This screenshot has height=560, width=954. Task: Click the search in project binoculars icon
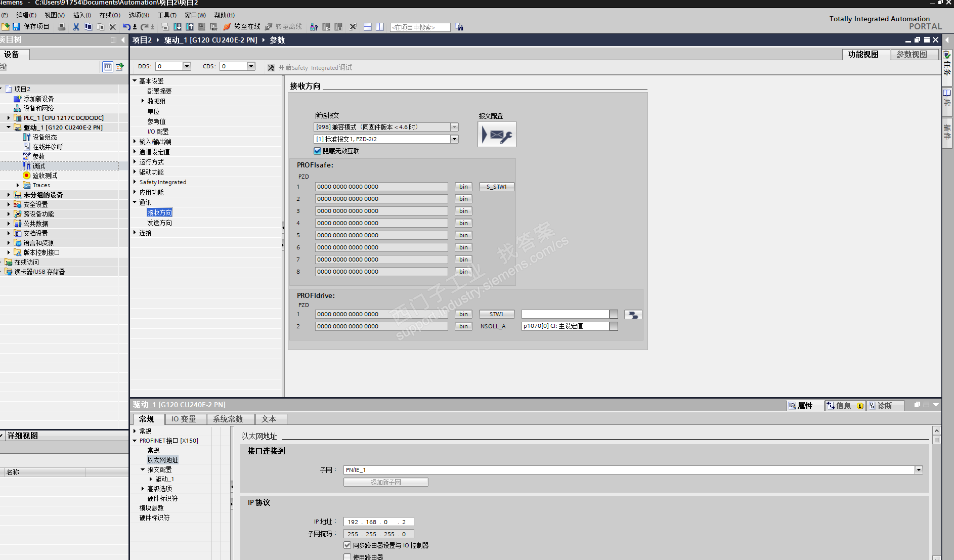point(459,27)
